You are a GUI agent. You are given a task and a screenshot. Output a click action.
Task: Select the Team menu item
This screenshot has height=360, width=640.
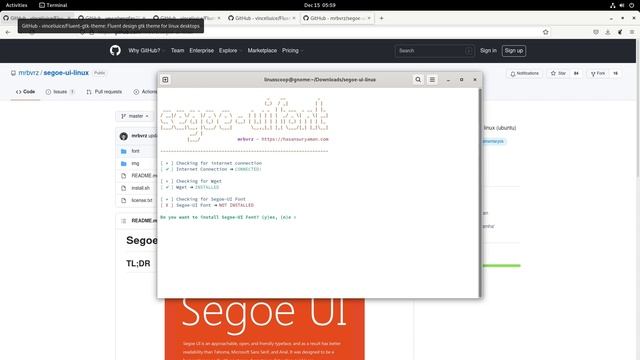click(177, 51)
